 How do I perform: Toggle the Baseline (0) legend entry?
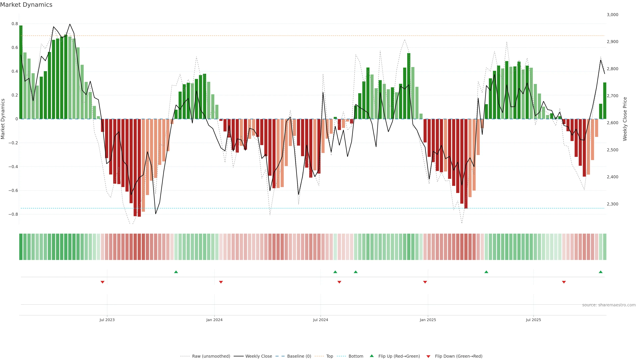pos(299,356)
